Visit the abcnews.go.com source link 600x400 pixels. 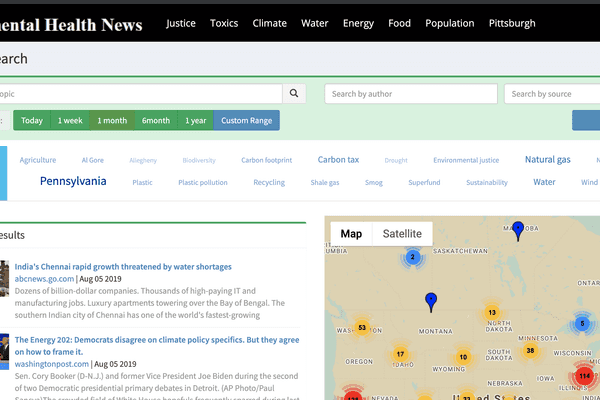pyautogui.click(x=44, y=279)
